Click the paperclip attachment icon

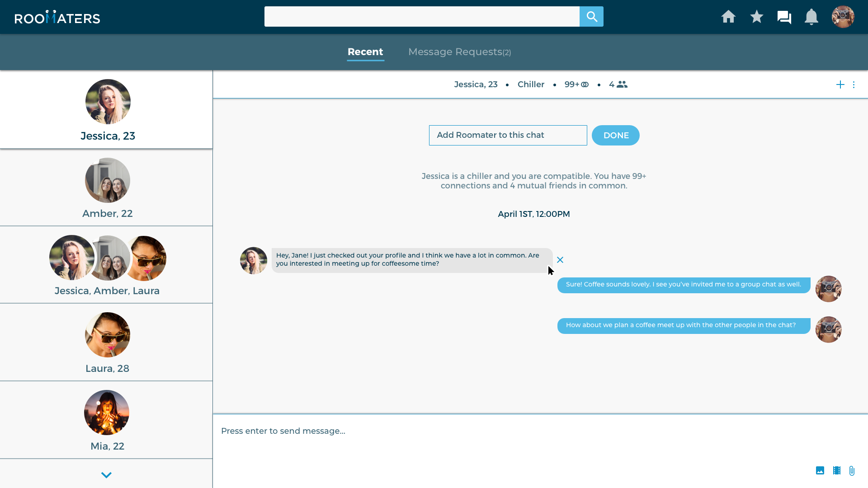coord(852,471)
